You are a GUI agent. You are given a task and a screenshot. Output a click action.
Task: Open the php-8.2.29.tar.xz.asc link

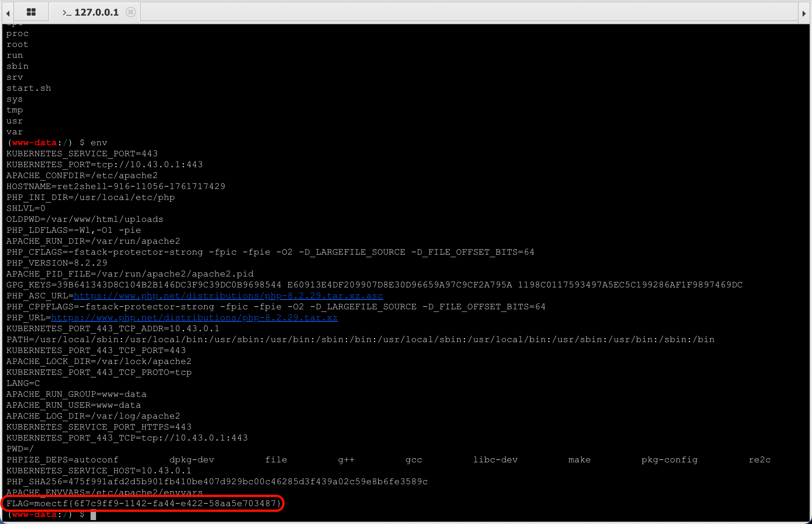point(228,296)
